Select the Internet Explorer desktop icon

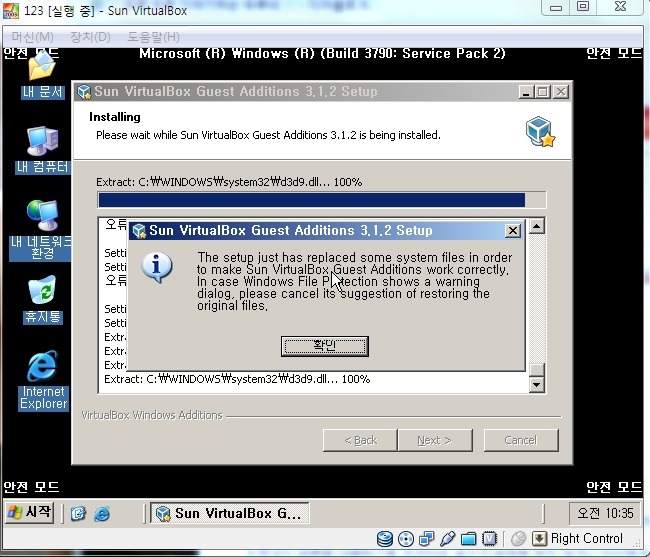click(x=43, y=380)
